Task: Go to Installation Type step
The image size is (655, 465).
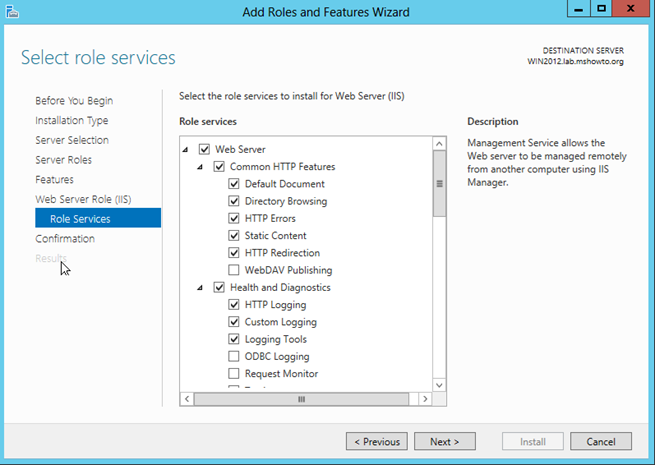Action: click(71, 120)
